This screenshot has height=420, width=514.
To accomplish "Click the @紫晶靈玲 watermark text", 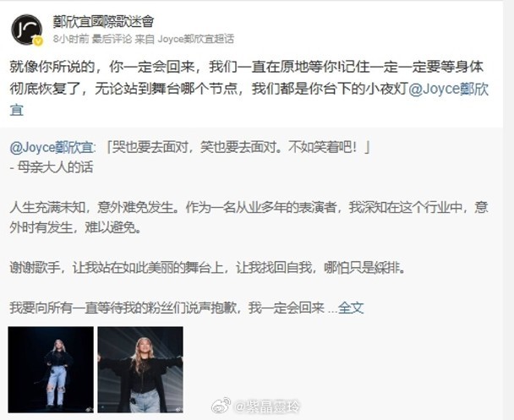I will (266, 406).
